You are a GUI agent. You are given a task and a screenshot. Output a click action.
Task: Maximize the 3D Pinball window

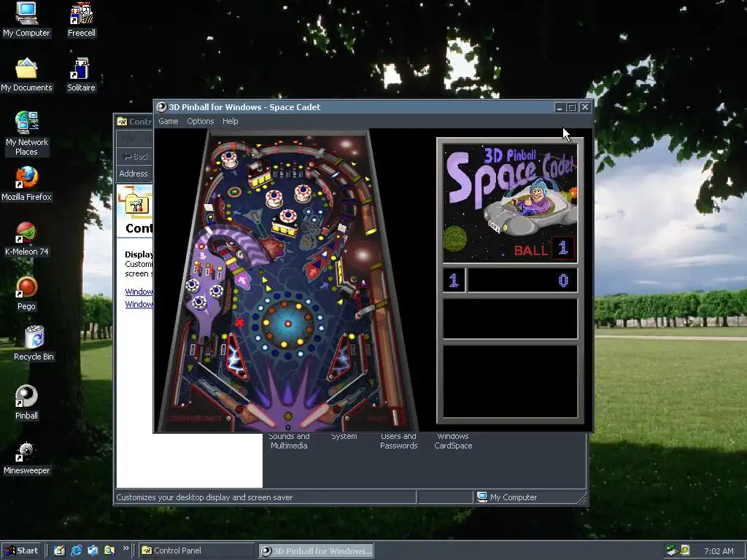click(x=572, y=108)
